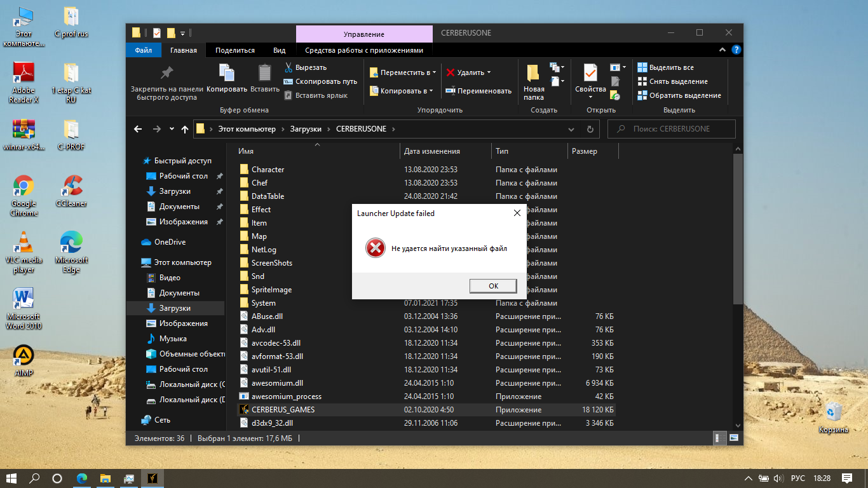Click the Копировать ribbon icon

coord(227,79)
